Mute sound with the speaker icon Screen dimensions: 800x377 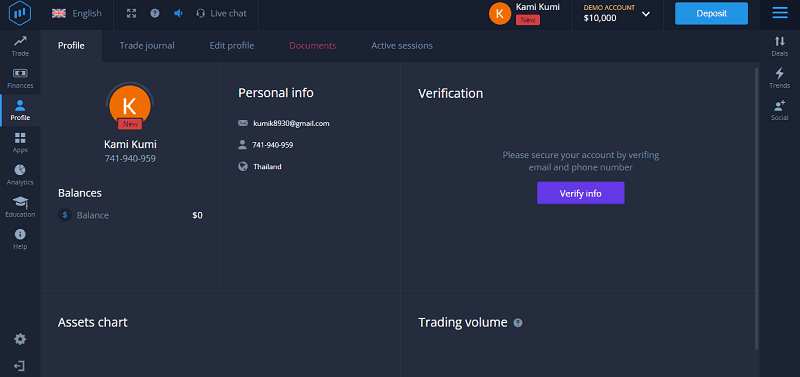coord(178,14)
